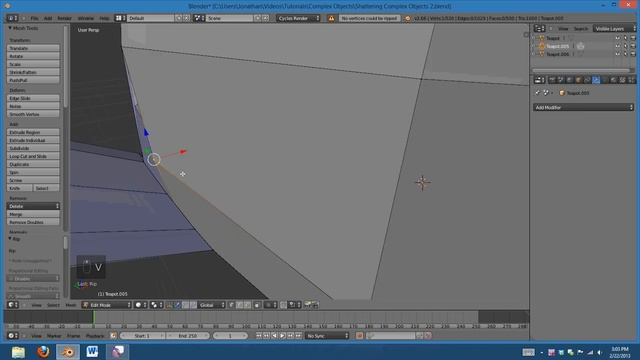Toggle the 3D manipulator widget button
The width and height of the screenshot is (640, 360).
[x=169, y=305]
